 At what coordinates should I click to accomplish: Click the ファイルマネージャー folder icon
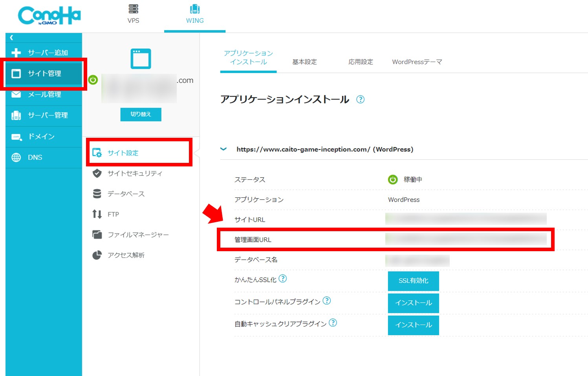[x=97, y=234]
